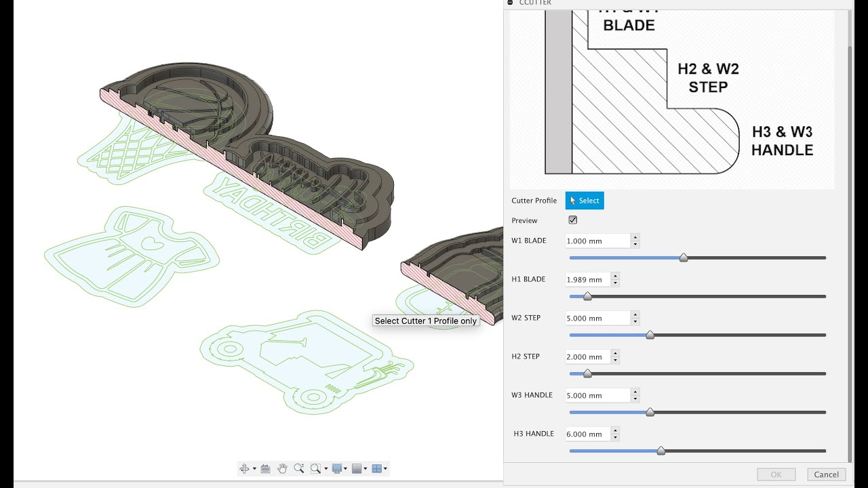
Task: Click the Cancel button
Action: (x=827, y=474)
